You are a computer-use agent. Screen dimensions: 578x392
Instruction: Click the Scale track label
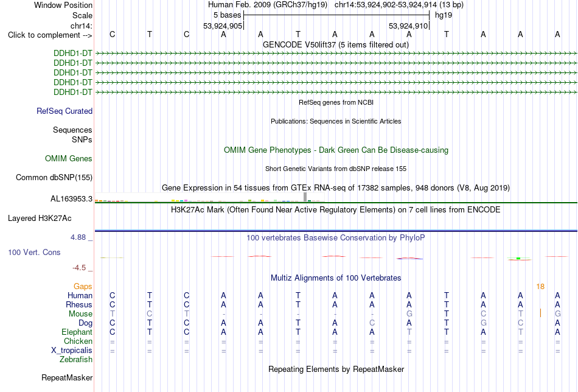tap(82, 15)
